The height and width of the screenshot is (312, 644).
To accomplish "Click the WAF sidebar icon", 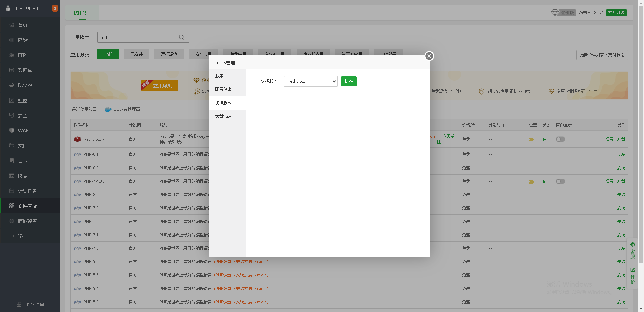I will pos(12,130).
